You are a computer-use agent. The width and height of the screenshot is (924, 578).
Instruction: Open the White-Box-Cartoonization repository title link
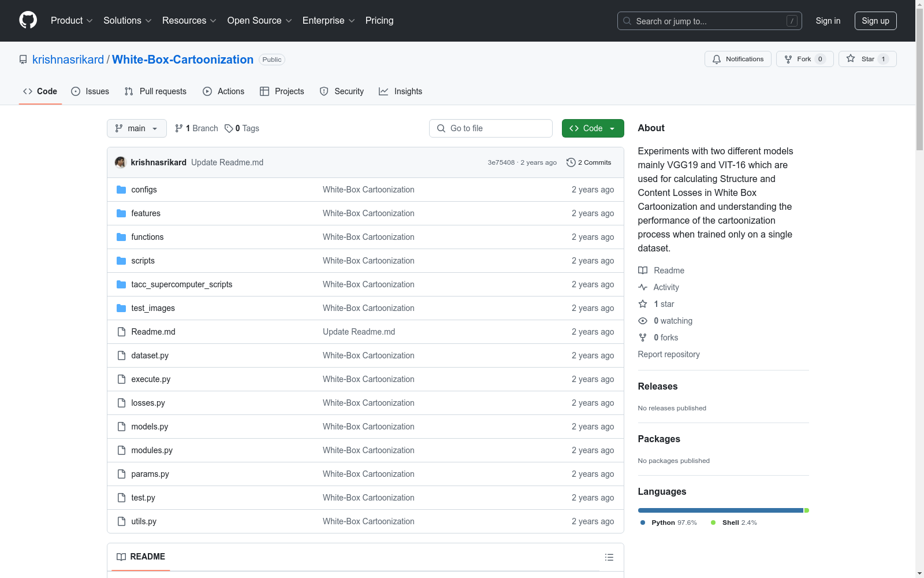point(182,60)
